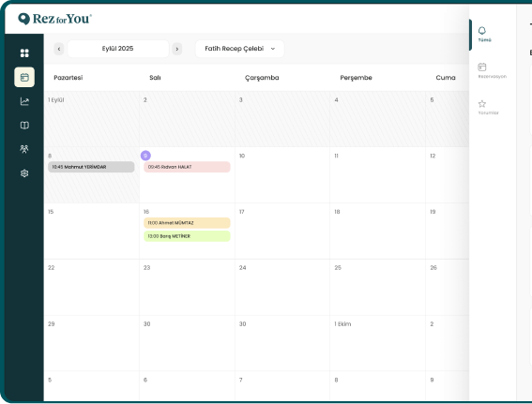
Task: Select the Tümü bell notifications tab
Action: (x=484, y=35)
